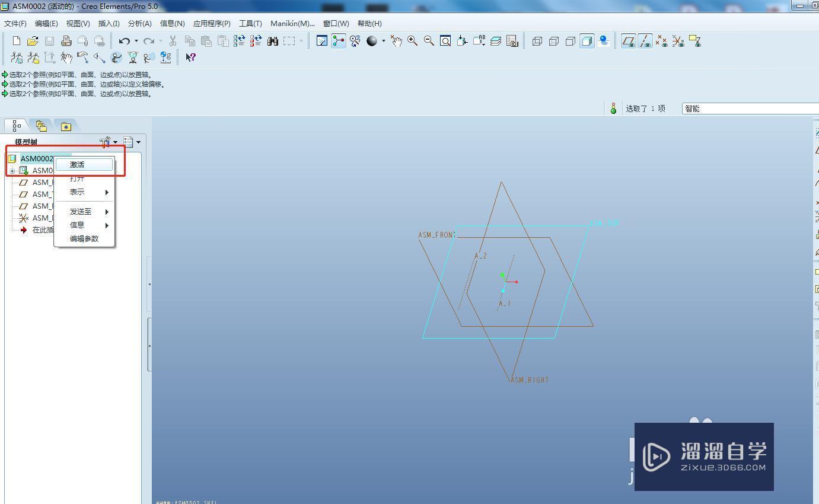Viewport: 819px width, 504px height.
Task: Open the 分析(A) menu
Action: click(x=140, y=24)
